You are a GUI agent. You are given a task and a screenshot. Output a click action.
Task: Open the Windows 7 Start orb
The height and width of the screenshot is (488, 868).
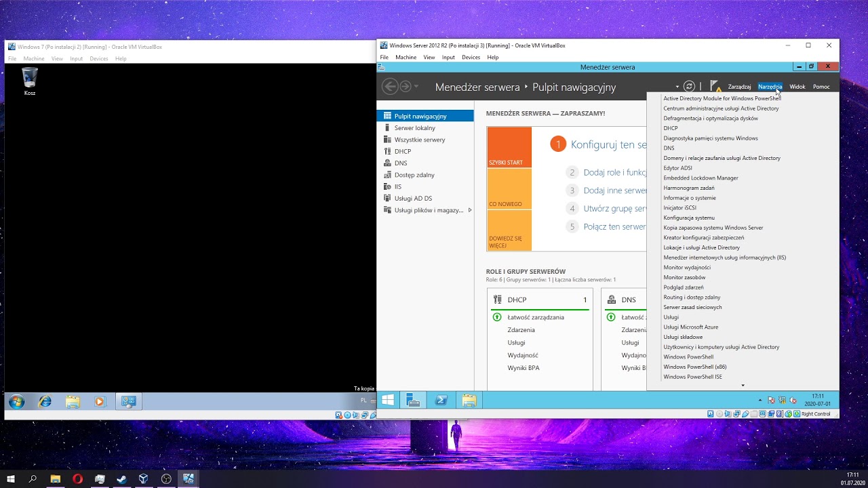pyautogui.click(x=16, y=402)
